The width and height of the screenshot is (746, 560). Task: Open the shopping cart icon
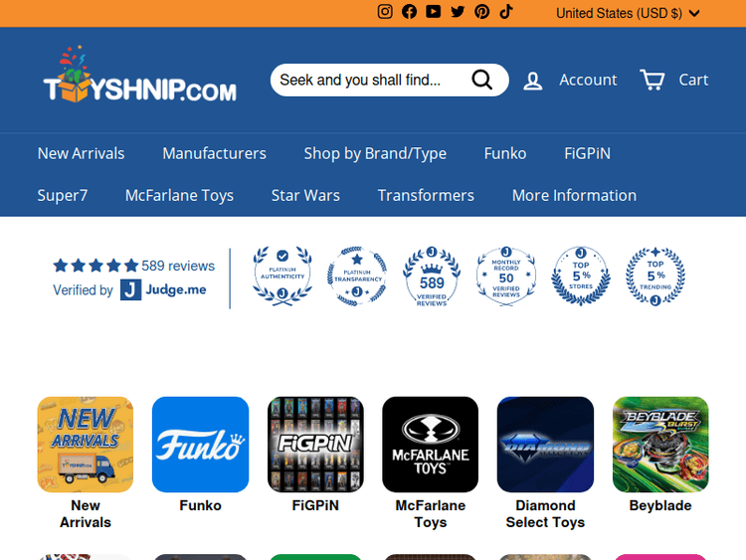653,80
